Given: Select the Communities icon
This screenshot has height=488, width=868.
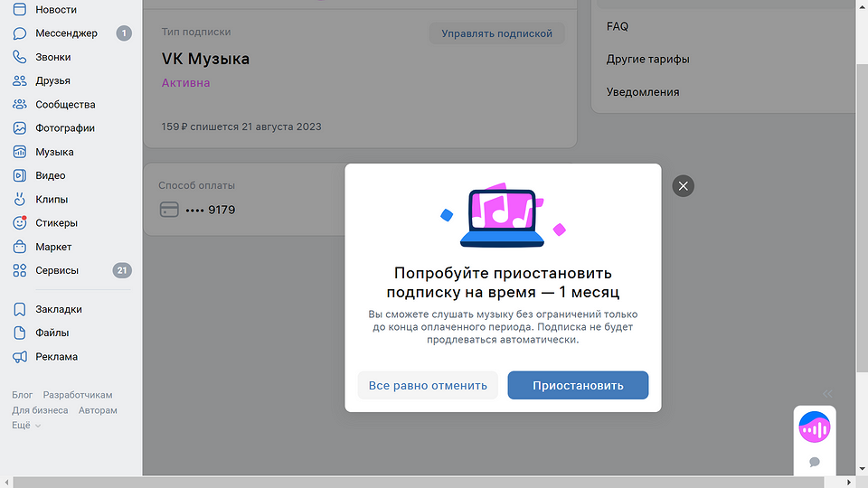Looking at the screenshot, I should tap(20, 105).
